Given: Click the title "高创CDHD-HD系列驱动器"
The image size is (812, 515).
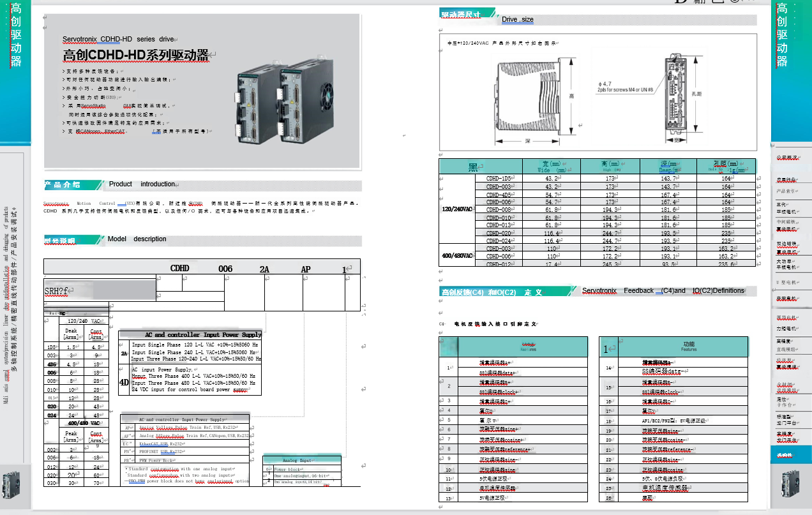Looking at the screenshot, I should tap(136, 56).
